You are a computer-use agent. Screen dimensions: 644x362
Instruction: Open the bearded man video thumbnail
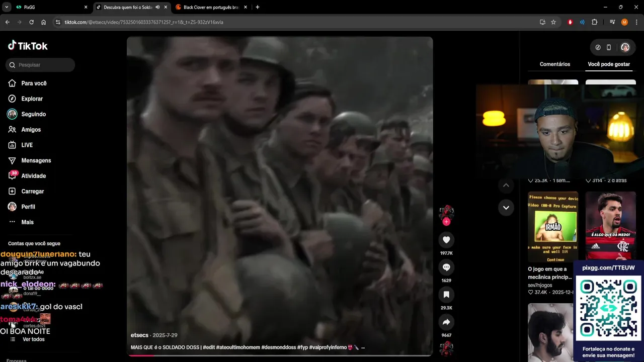pyautogui.click(x=550, y=332)
